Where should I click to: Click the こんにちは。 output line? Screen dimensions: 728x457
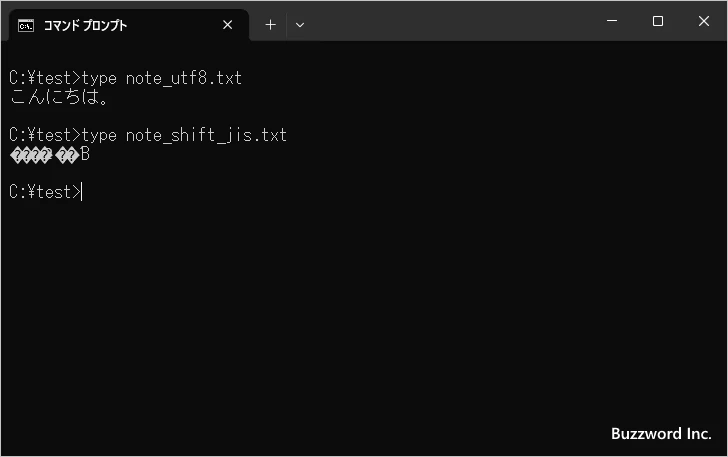click(60, 97)
